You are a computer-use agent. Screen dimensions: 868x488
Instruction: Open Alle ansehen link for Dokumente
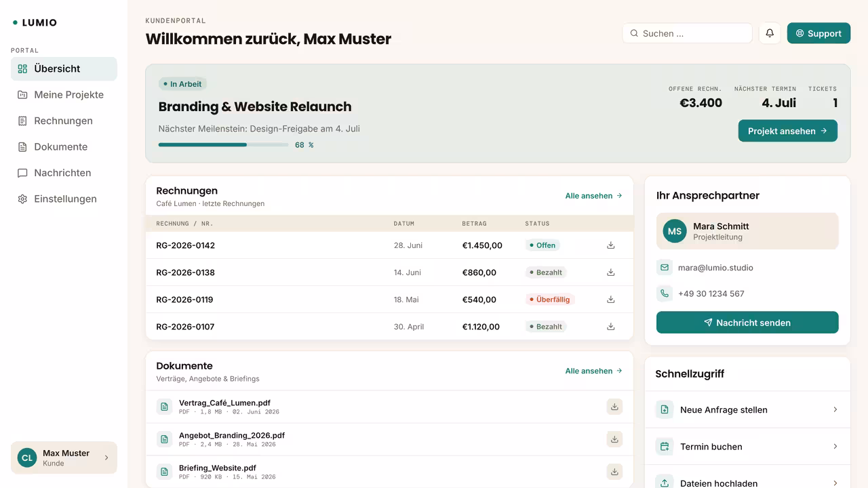[x=593, y=371]
